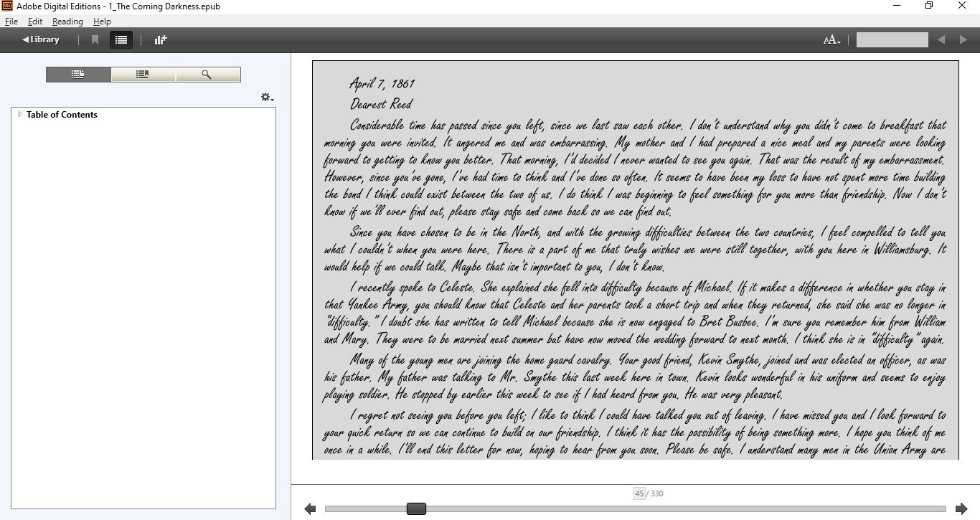Image resolution: width=980 pixels, height=520 pixels.
Task: Open the File menu
Action: 11,22
